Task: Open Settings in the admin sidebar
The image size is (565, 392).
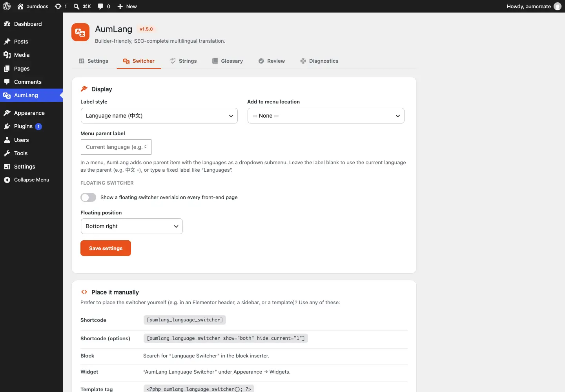Action: 31,167
